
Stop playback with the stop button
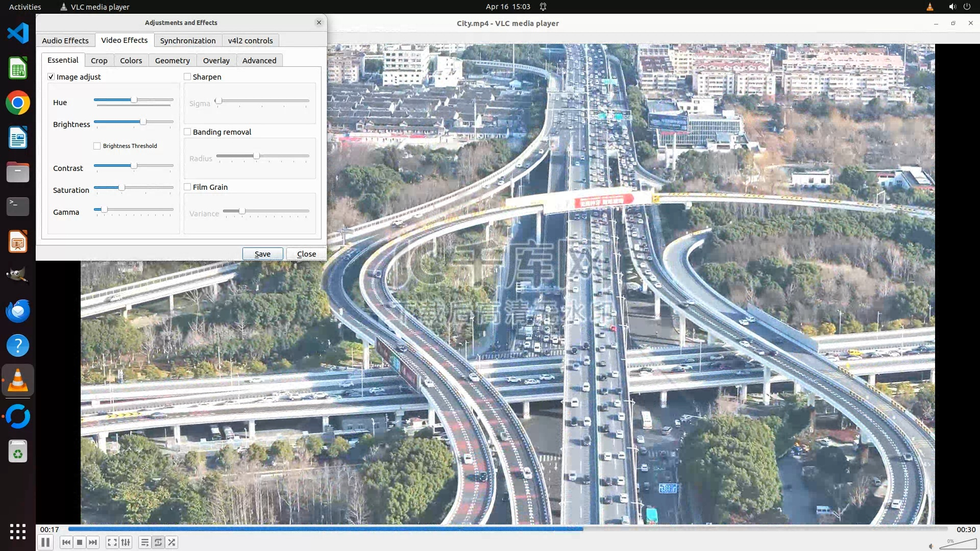(x=80, y=542)
